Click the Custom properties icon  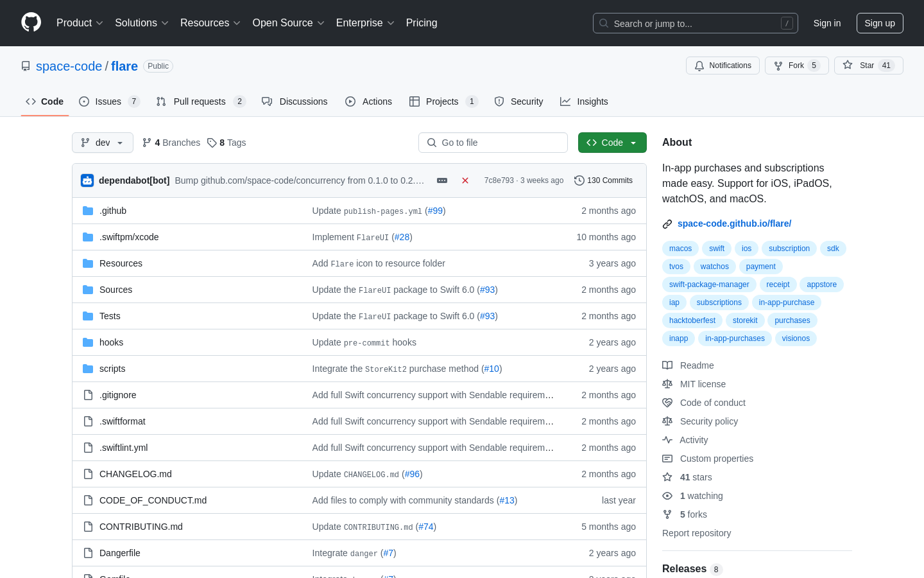667,459
